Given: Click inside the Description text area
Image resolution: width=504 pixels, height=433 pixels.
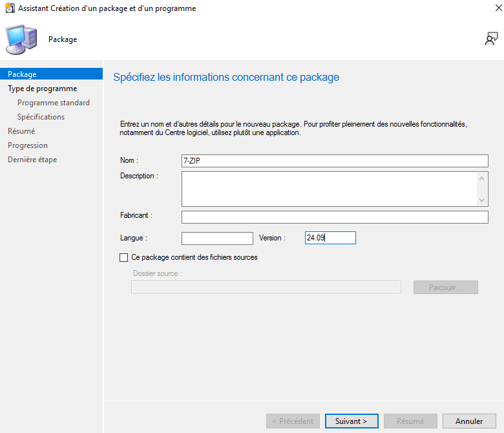Looking at the screenshot, I should click(330, 189).
